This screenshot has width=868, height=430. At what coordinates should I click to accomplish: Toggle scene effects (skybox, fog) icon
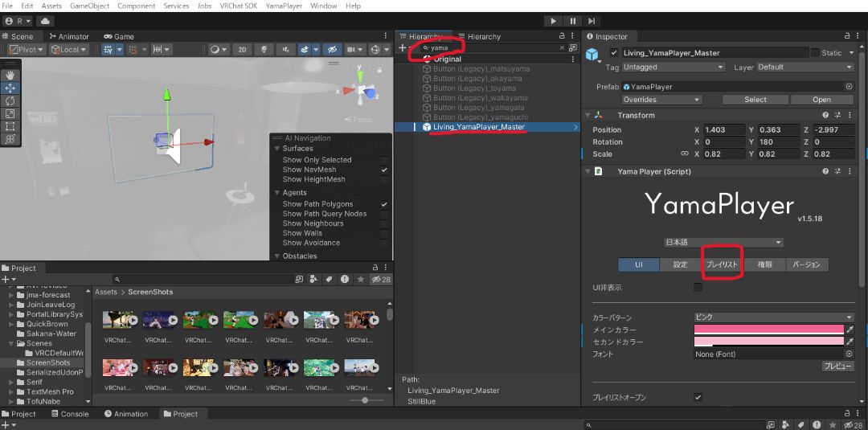304,50
